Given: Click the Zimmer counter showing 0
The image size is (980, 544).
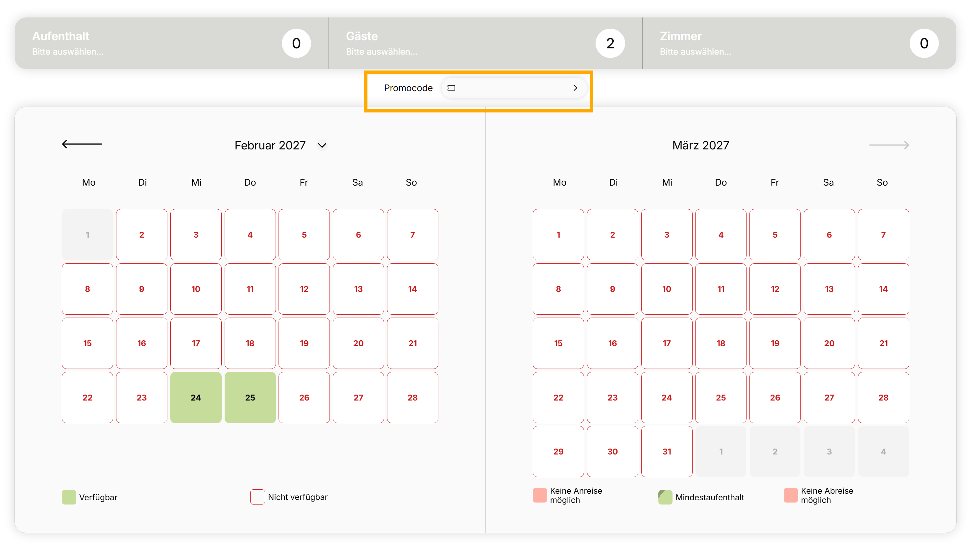Looking at the screenshot, I should pos(924,43).
